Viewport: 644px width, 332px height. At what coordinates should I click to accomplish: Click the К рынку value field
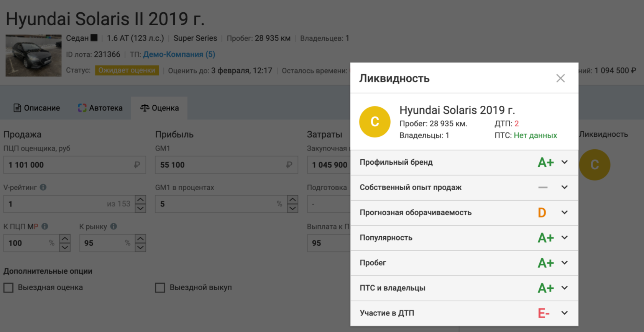[107, 243]
